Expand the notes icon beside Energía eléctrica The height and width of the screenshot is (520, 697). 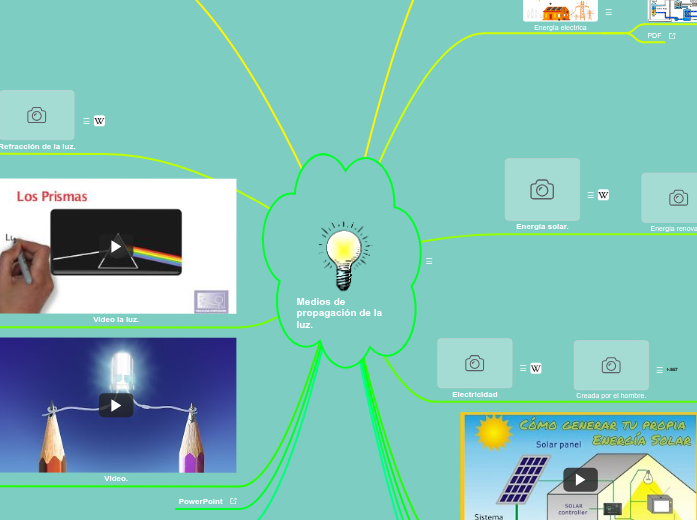[x=608, y=12]
